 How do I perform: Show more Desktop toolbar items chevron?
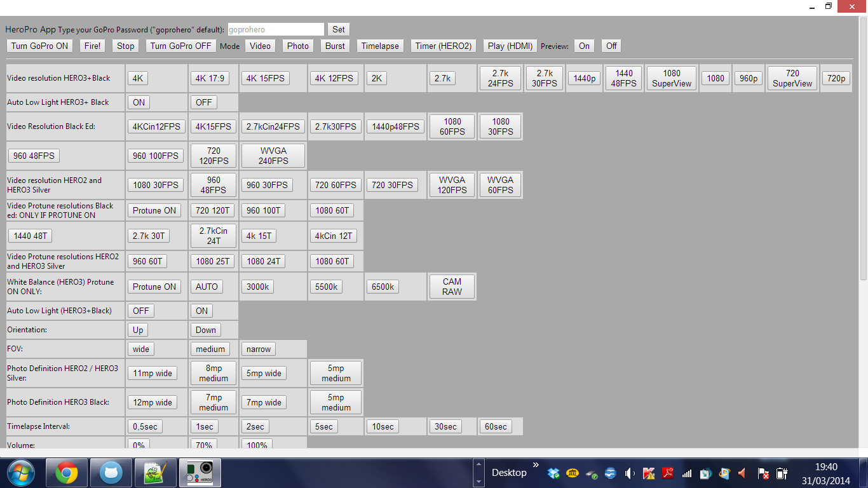[535, 465]
